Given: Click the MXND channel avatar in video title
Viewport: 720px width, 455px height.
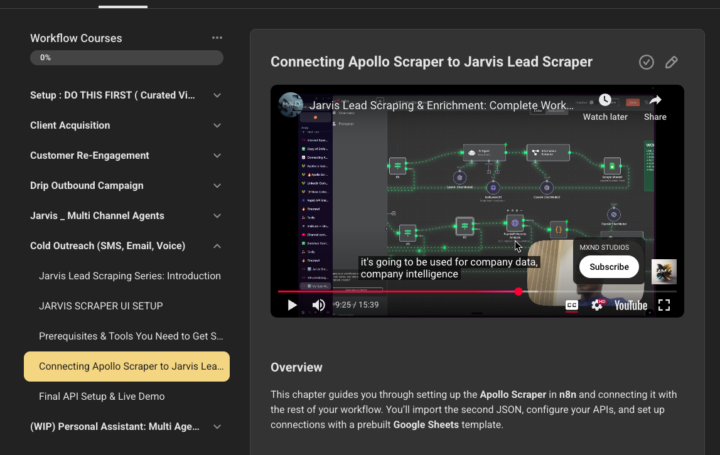Looking at the screenshot, I should (x=290, y=105).
